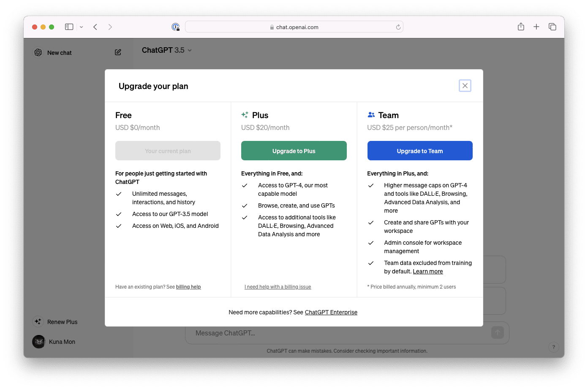Screen dimensions: 588x389
Task: Open the help question mark button
Action: tap(553, 347)
